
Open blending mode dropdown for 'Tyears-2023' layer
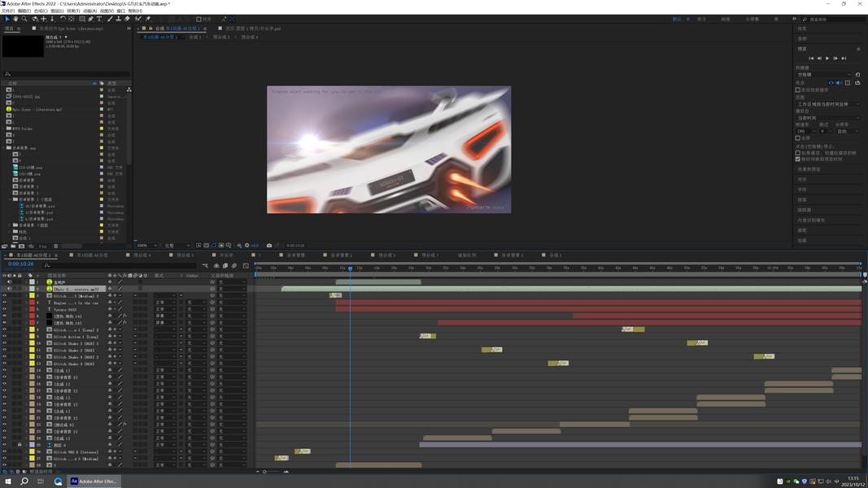(165, 309)
